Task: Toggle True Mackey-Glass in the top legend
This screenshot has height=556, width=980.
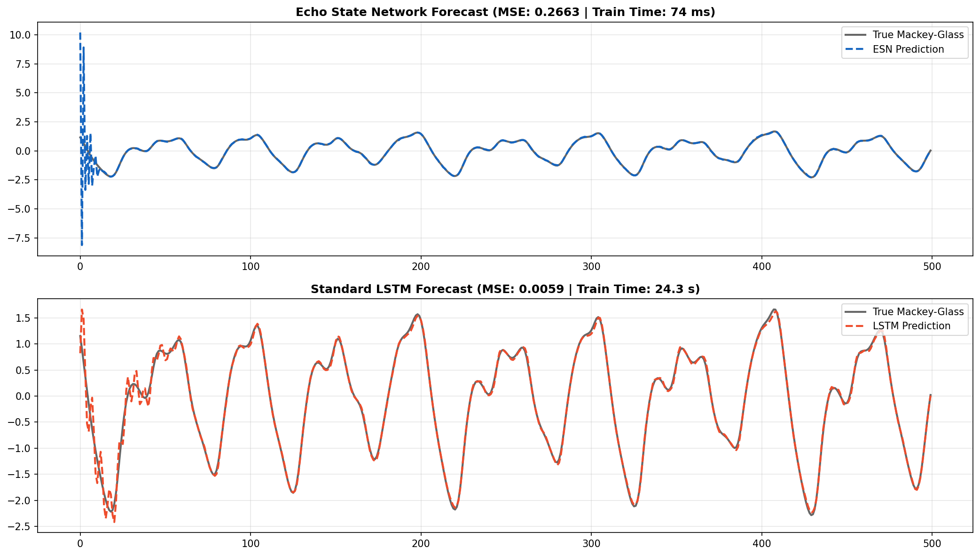Action: click(x=919, y=34)
